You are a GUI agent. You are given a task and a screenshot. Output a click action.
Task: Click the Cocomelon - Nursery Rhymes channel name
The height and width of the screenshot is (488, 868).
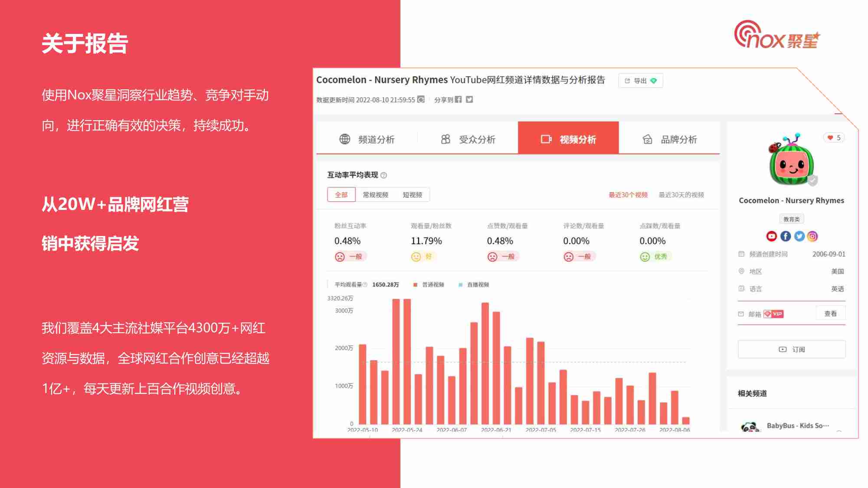(791, 200)
